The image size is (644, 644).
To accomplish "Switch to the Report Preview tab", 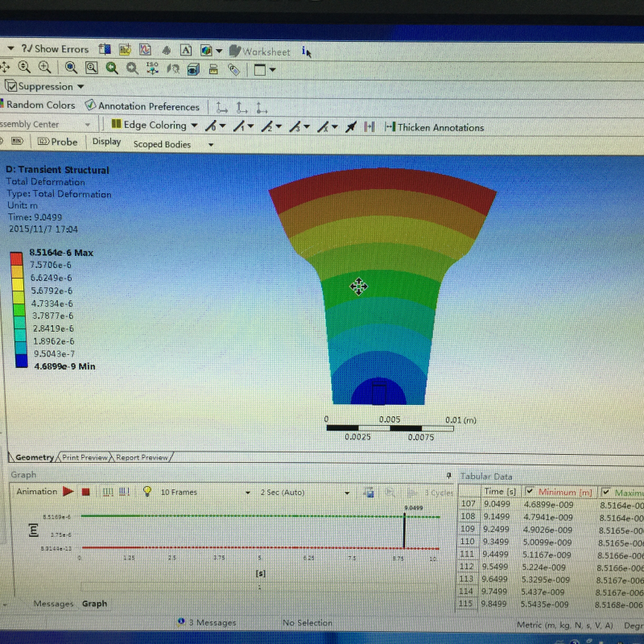I will pos(142,457).
